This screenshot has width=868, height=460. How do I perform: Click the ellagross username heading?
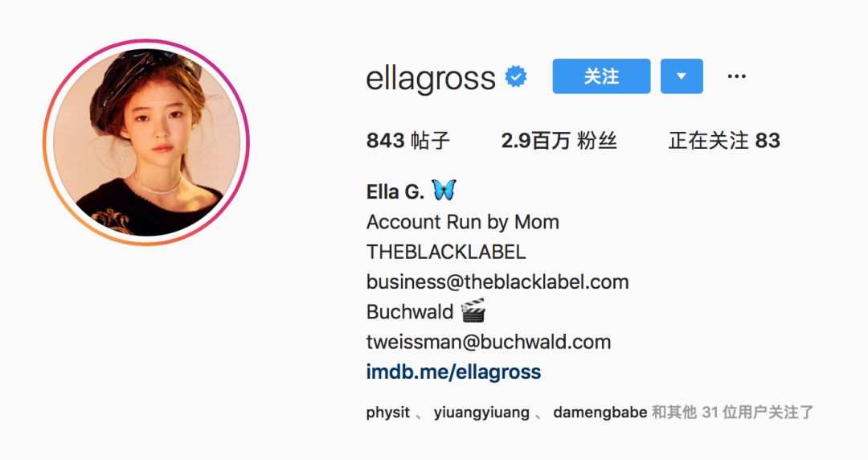[431, 78]
